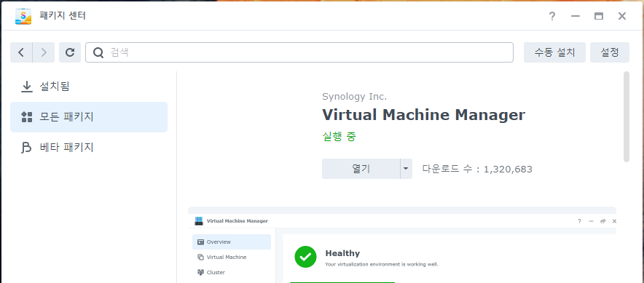Click the download icon beside 설치됨
Image resolution: width=644 pixels, height=283 pixels.
point(27,87)
